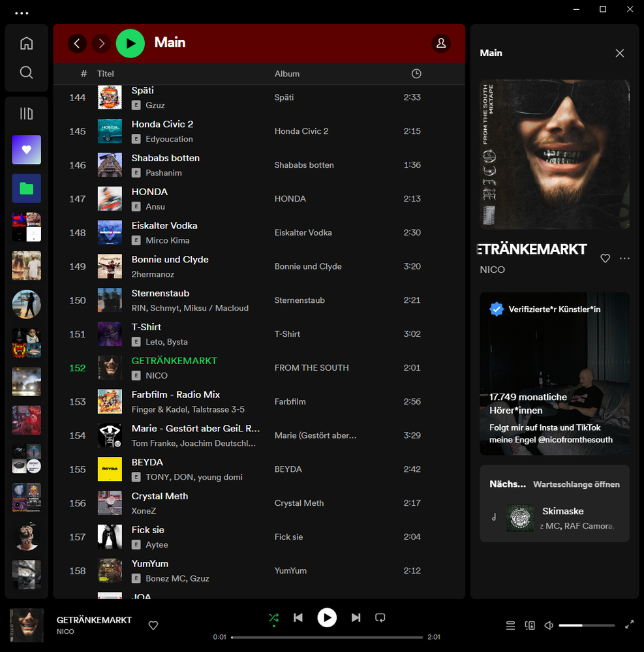The image size is (644, 652).
Task: Sort by the duration clock icon
Action: (416, 74)
